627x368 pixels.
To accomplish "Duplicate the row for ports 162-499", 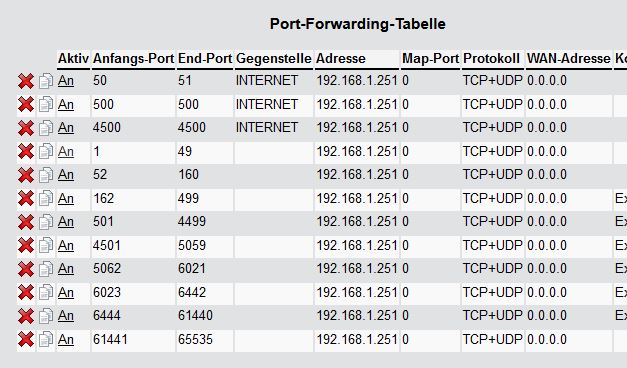I will coord(46,199).
